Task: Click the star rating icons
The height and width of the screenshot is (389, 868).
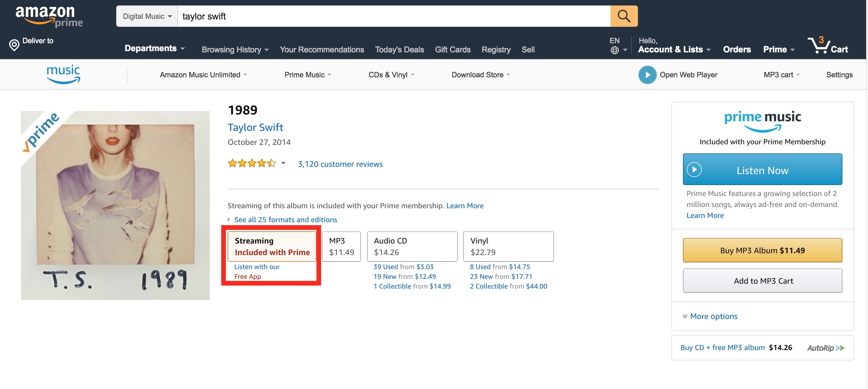Action: coord(252,163)
